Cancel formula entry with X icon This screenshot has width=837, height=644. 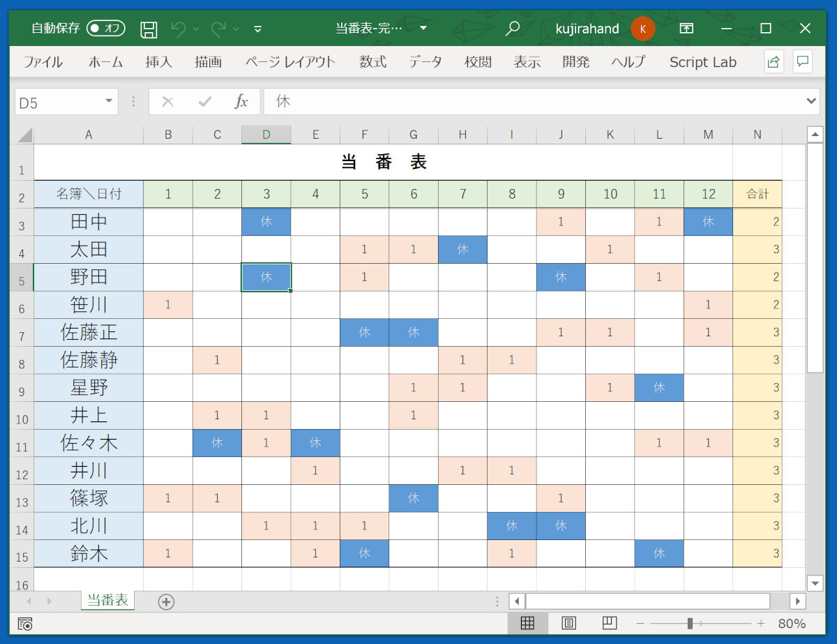tap(167, 102)
